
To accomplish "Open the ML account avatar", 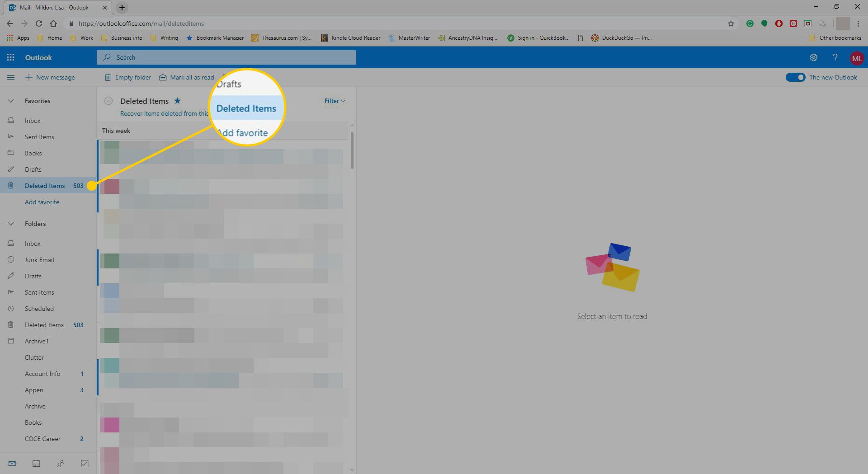I will pos(857,58).
